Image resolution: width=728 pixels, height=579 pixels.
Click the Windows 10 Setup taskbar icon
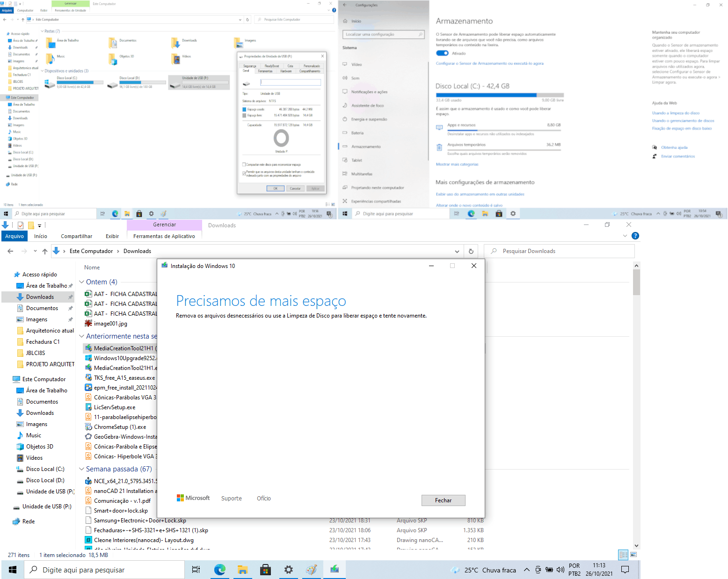coord(335,570)
